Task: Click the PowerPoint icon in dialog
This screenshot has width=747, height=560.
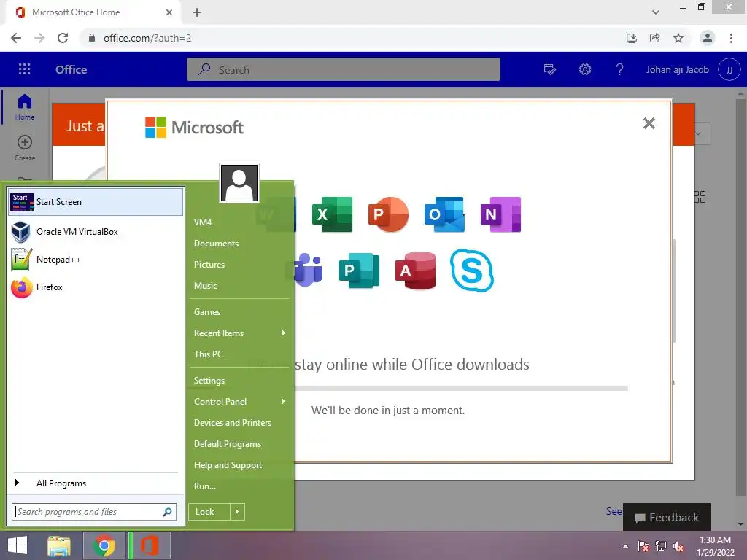Action: pos(388,214)
